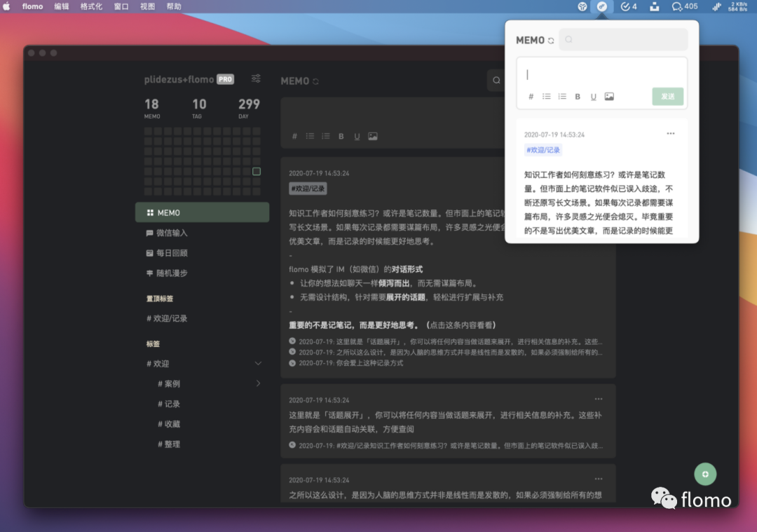Open search in the main flomo window
Viewport: 757px width, 532px height.
click(496, 81)
